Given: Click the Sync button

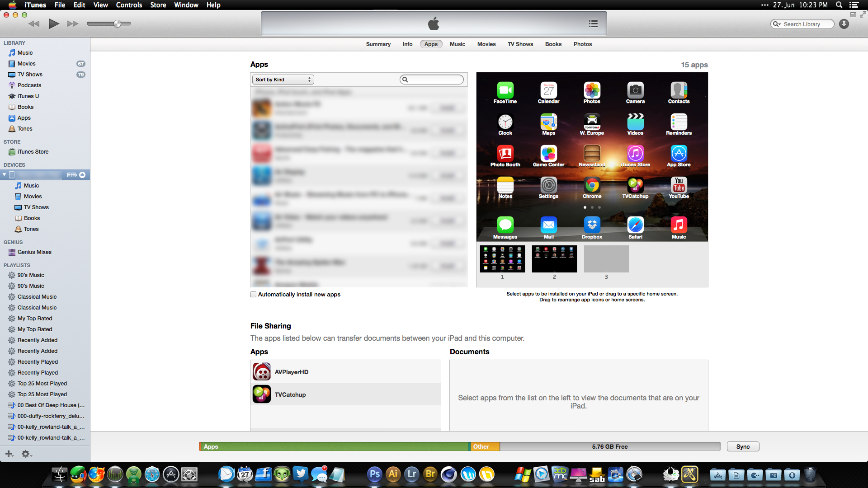Looking at the screenshot, I should pyautogui.click(x=743, y=446).
